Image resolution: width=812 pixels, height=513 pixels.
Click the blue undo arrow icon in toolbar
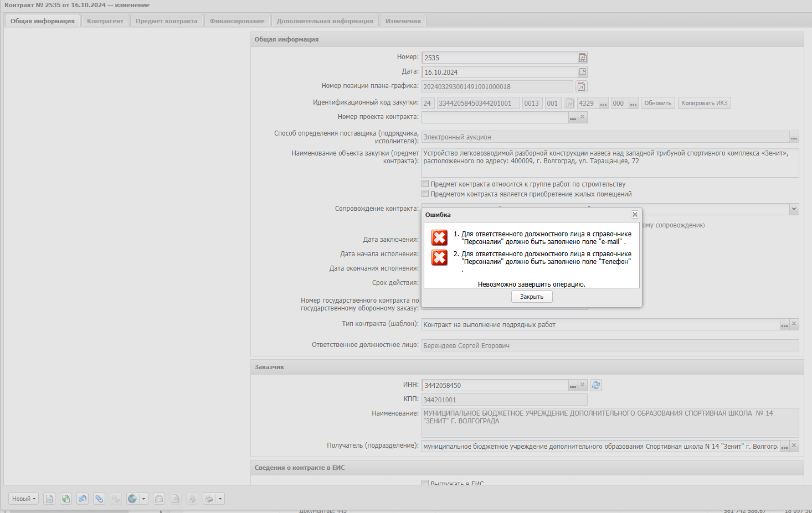pos(83,499)
